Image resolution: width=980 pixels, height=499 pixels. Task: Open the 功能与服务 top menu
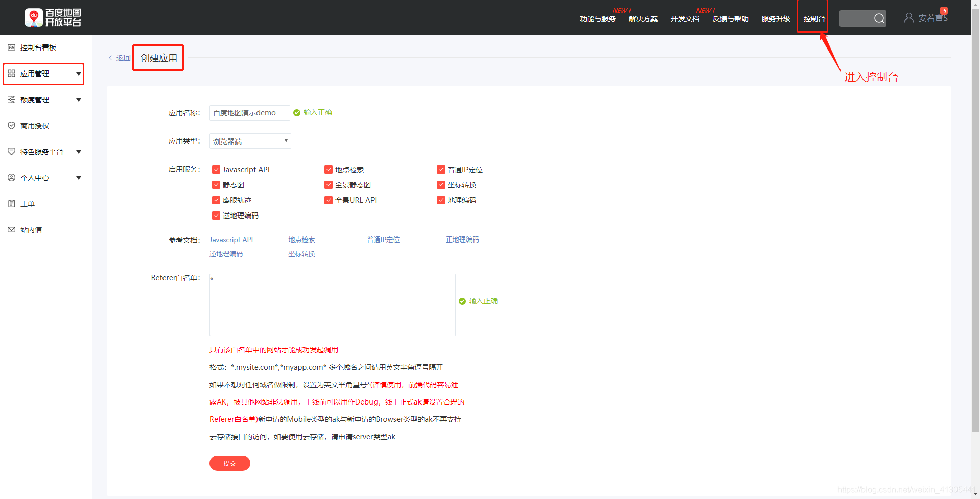pos(597,19)
